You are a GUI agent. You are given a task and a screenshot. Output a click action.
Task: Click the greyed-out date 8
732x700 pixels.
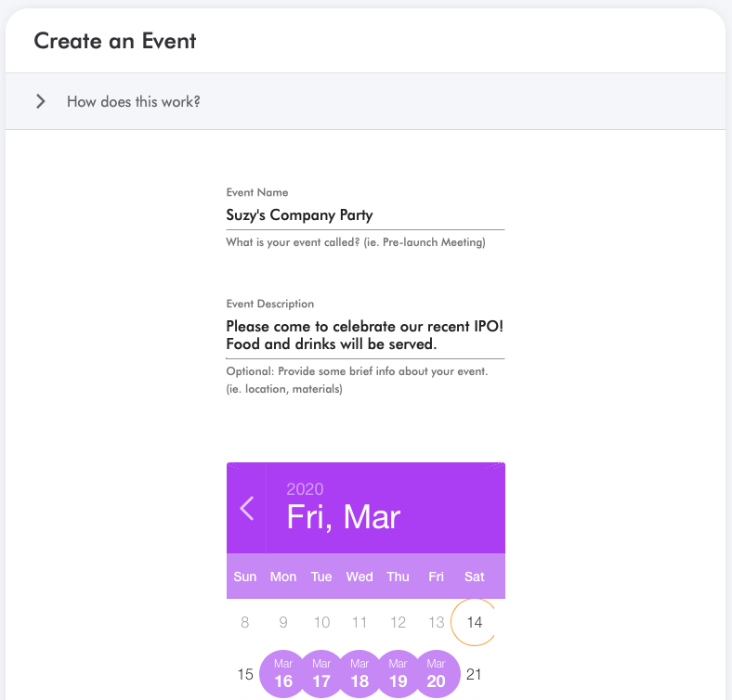pos(244,622)
